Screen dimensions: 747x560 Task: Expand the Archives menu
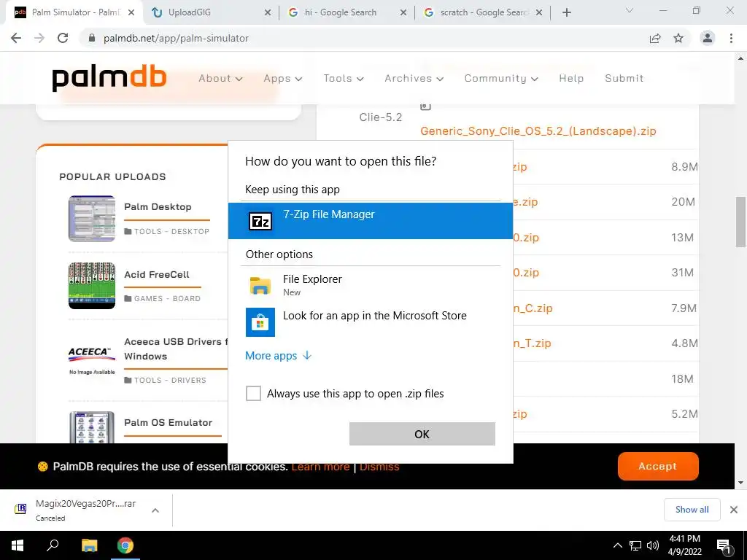[x=414, y=79]
